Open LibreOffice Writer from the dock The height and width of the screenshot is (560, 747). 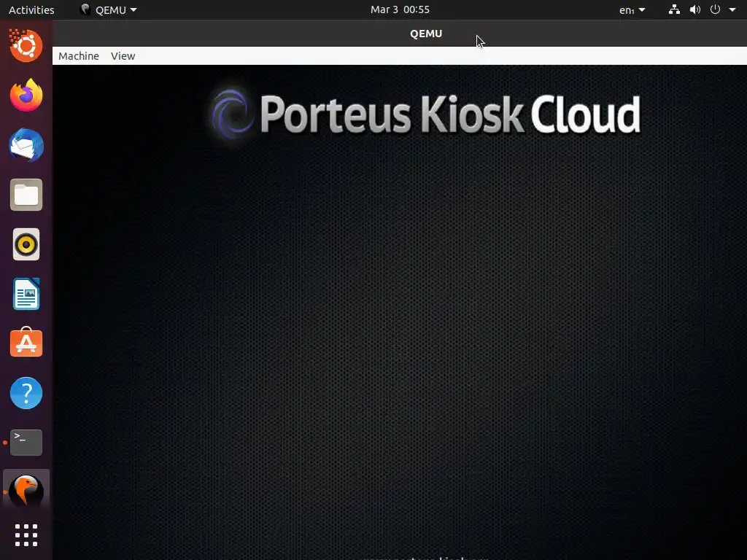click(26, 295)
